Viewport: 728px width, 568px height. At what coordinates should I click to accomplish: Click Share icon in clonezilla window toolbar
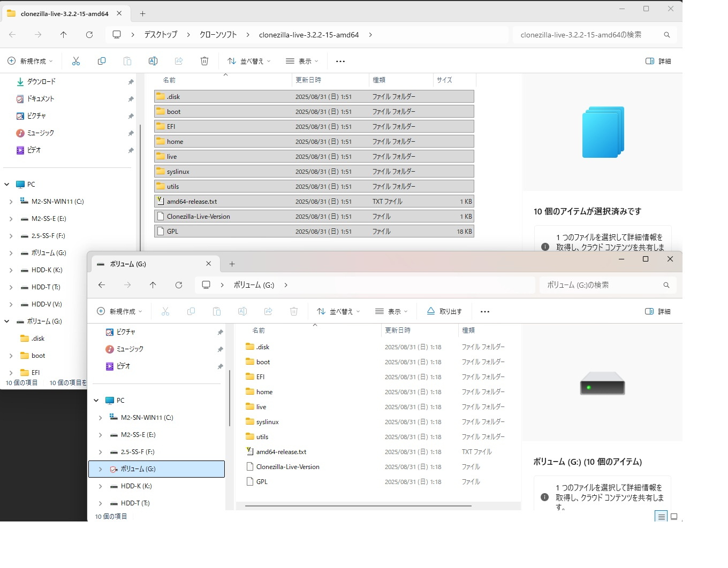[179, 62]
